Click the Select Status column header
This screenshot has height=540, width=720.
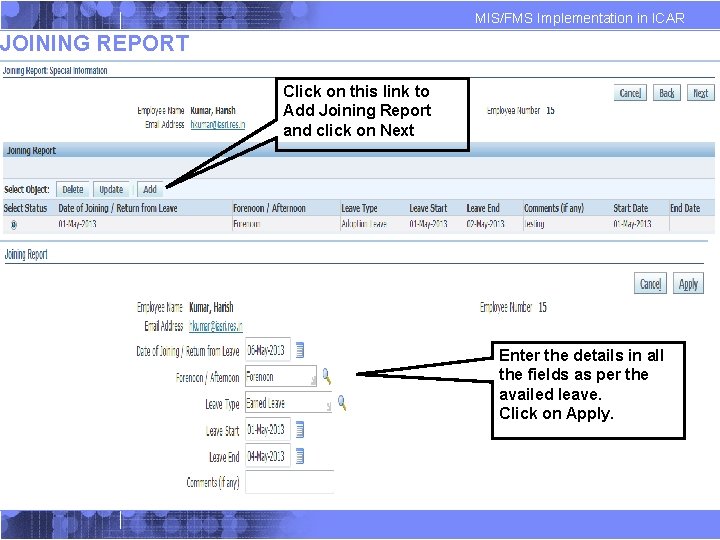click(x=25, y=208)
